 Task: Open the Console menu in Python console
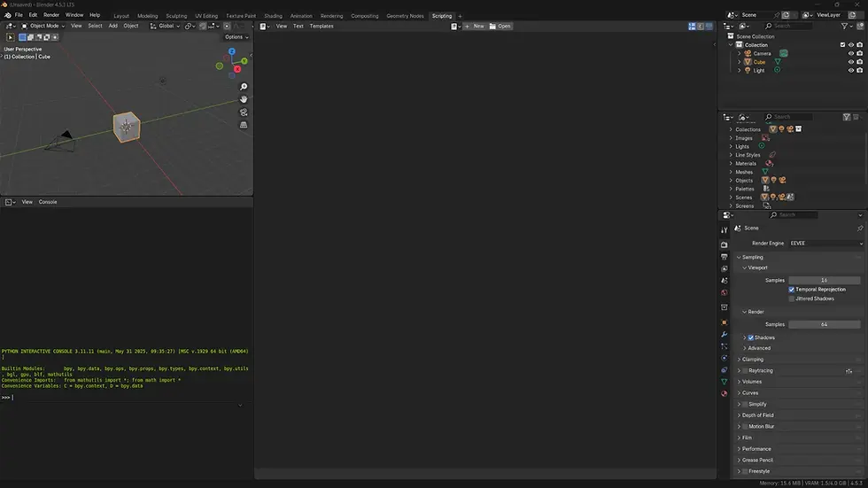(x=48, y=202)
